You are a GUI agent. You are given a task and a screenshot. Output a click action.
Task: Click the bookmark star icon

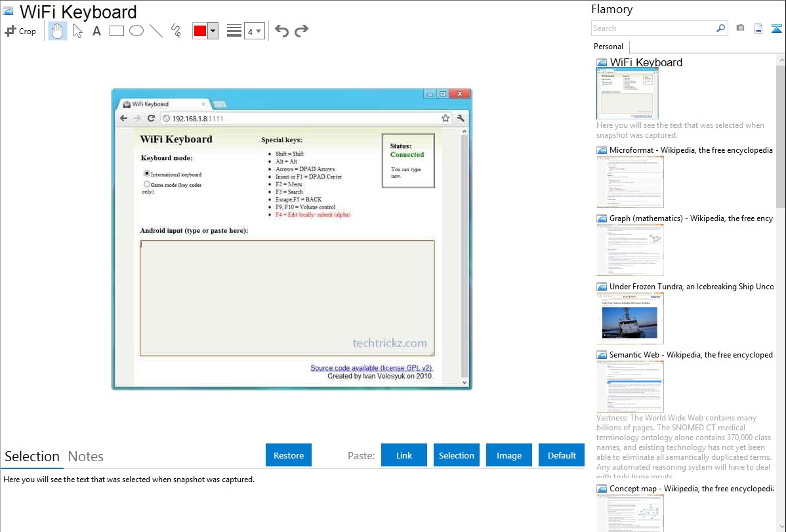click(445, 118)
